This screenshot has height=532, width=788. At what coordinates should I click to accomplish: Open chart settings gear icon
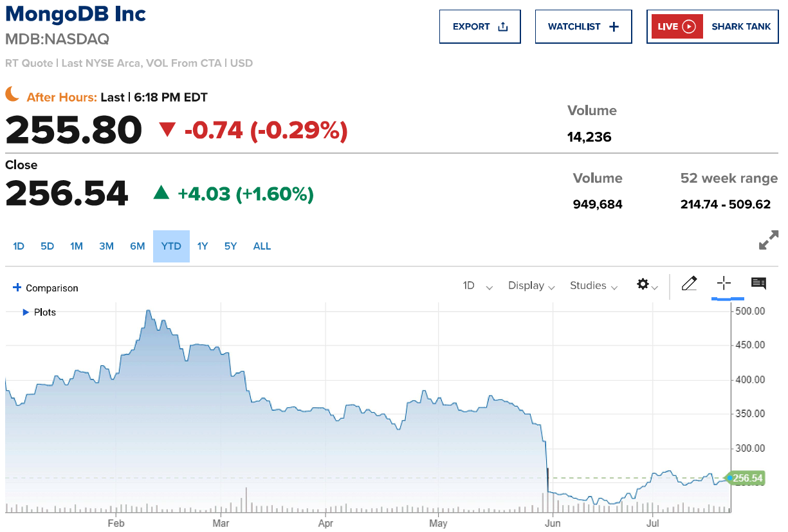(643, 284)
